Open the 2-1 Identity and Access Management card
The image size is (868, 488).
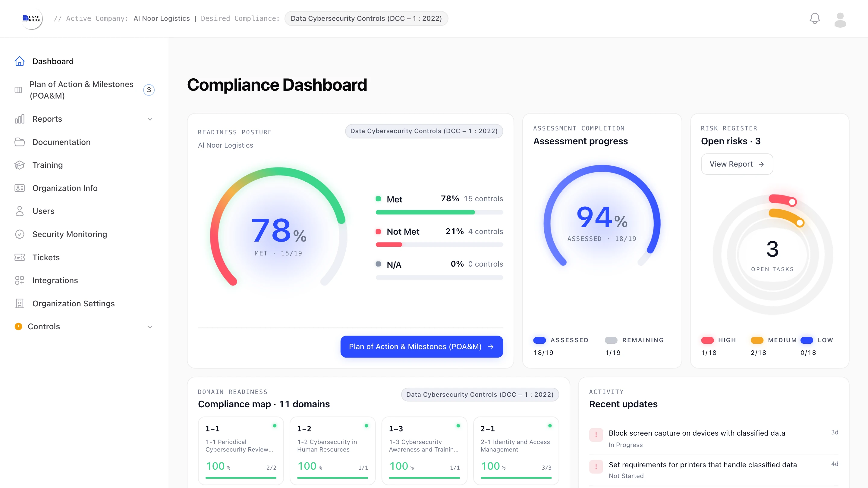(516, 451)
